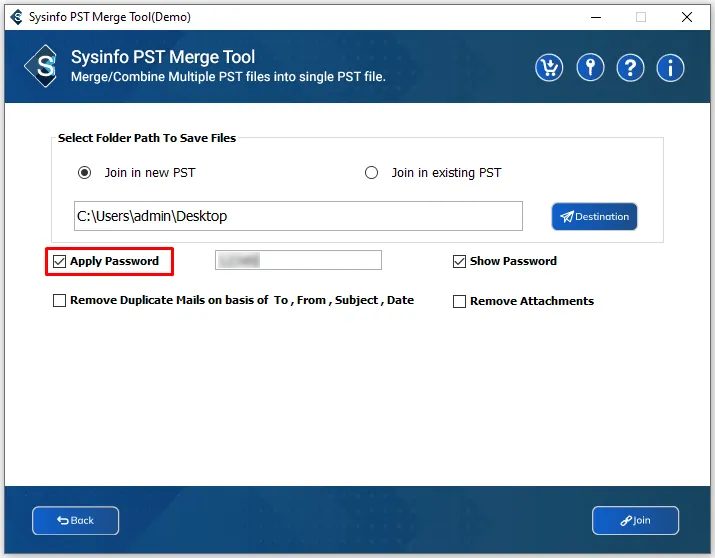Enable Remove Duplicate Mails checkbox
The image size is (715, 558).
(x=59, y=300)
